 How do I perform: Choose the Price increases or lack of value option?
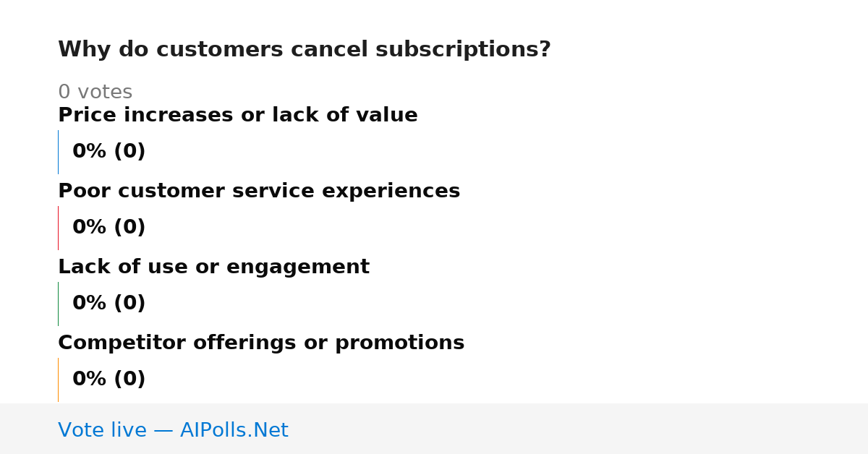coord(237,116)
